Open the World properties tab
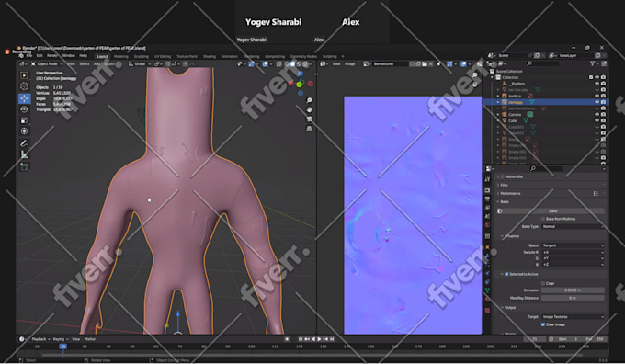625x364 pixels. point(487,225)
